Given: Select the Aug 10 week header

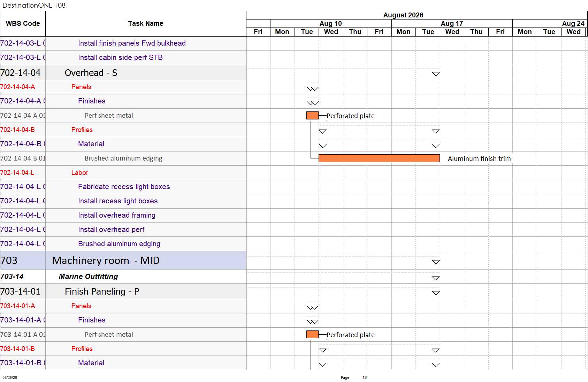Looking at the screenshot, I should 331,23.
